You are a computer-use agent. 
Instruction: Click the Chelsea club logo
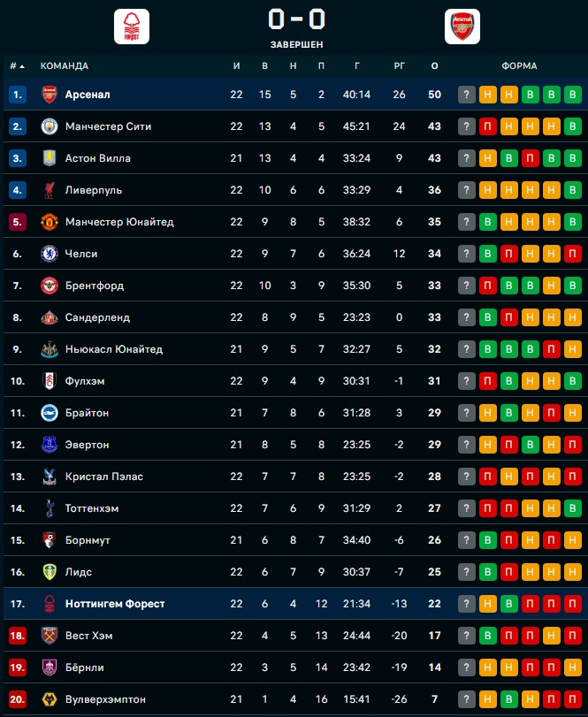pos(50,254)
